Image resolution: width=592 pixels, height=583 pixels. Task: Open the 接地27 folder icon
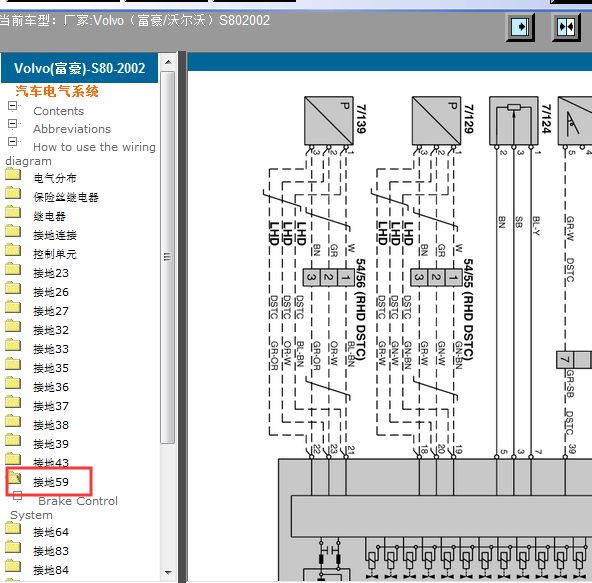[x=13, y=307]
